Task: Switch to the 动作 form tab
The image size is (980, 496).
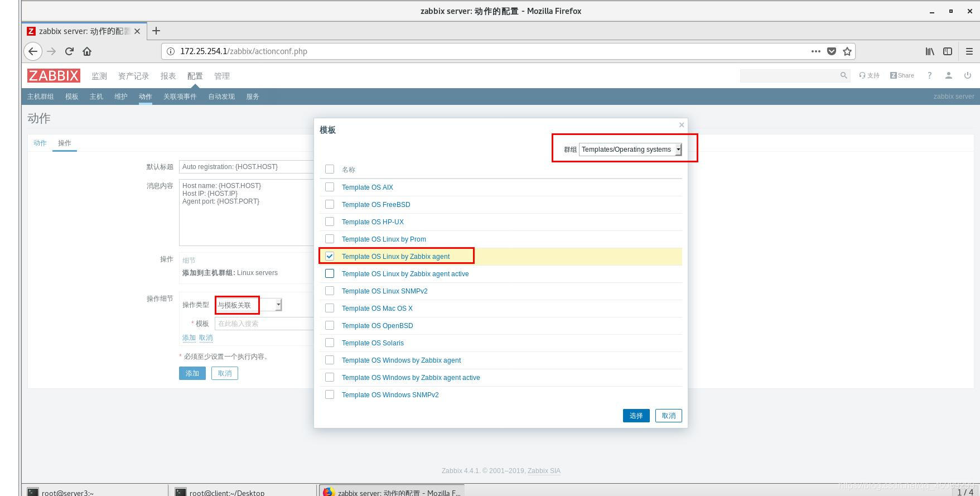Action: (x=40, y=143)
